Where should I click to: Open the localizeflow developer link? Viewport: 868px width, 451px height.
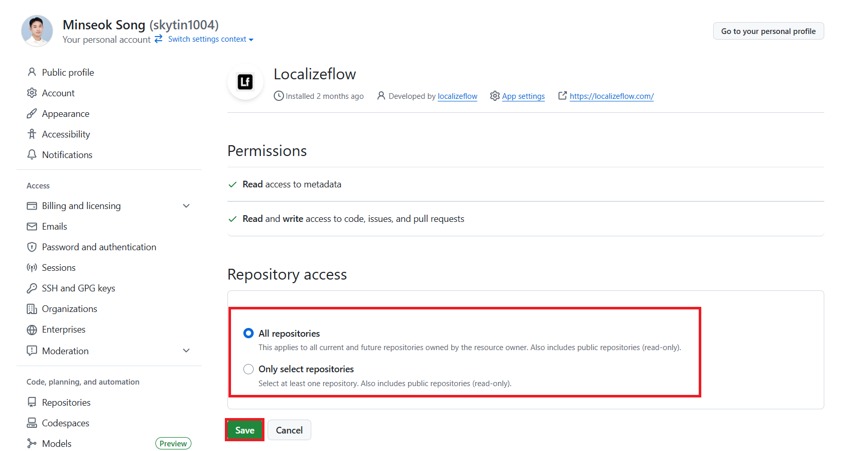pyautogui.click(x=457, y=96)
